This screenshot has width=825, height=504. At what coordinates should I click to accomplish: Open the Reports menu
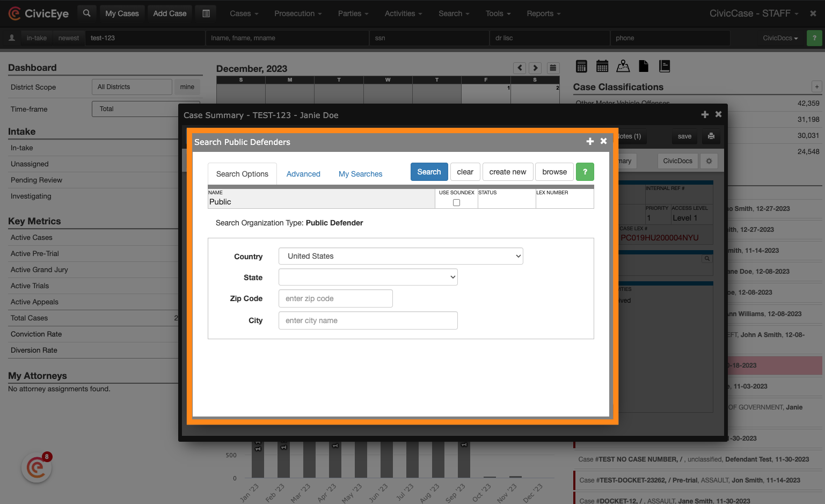(543, 13)
